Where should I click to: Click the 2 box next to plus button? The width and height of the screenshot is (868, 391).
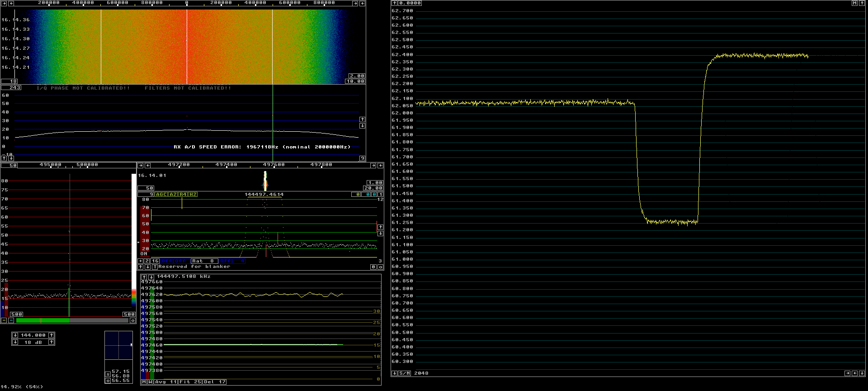coord(147,261)
